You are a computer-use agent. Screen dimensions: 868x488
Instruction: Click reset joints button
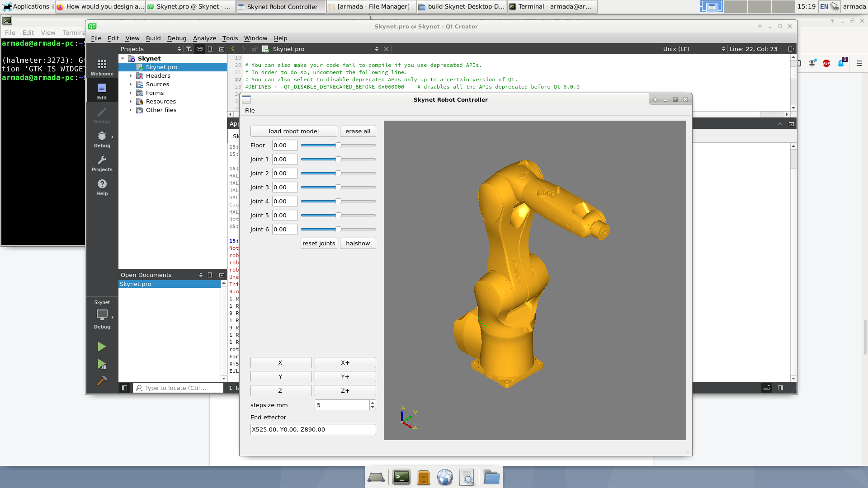pos(319,243)
